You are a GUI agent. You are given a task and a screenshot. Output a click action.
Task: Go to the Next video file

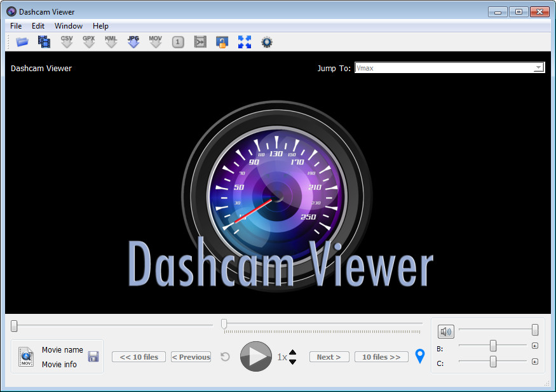[x=329, y=356]
